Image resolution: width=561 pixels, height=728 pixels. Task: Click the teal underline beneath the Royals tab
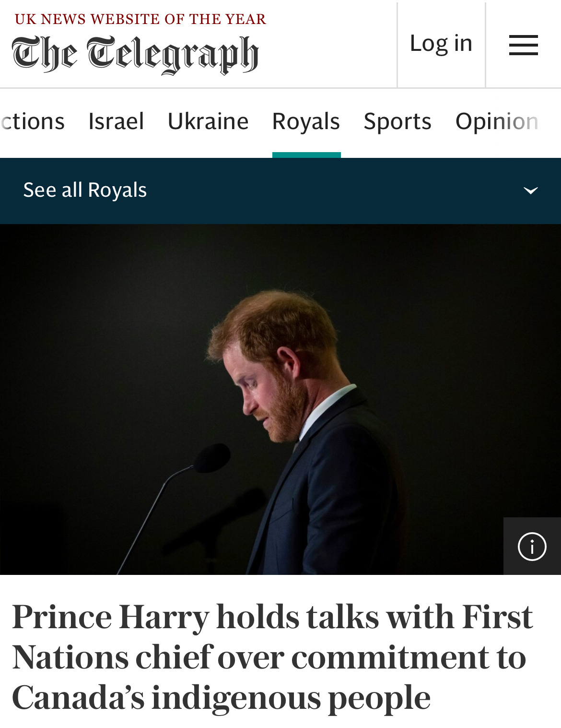[x=306, y=155]
